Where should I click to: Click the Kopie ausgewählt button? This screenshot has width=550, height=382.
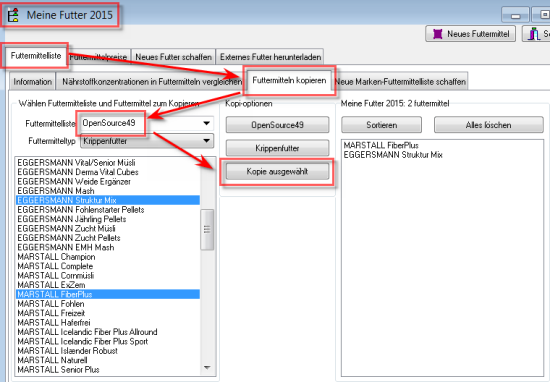tap(277, 172)
